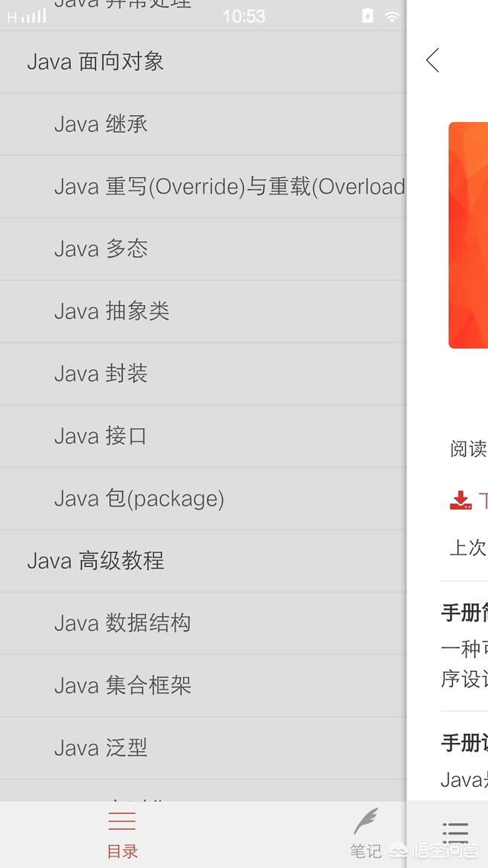Screen dimensions: 488x868
Task: Tap the Wi-Fi status icon
Action: [x=392, y=17]
